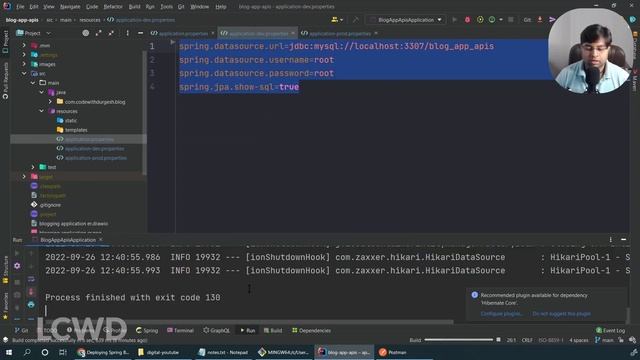Click the Git update project arrow icon
Screen dimensions: 640x360
540,20
